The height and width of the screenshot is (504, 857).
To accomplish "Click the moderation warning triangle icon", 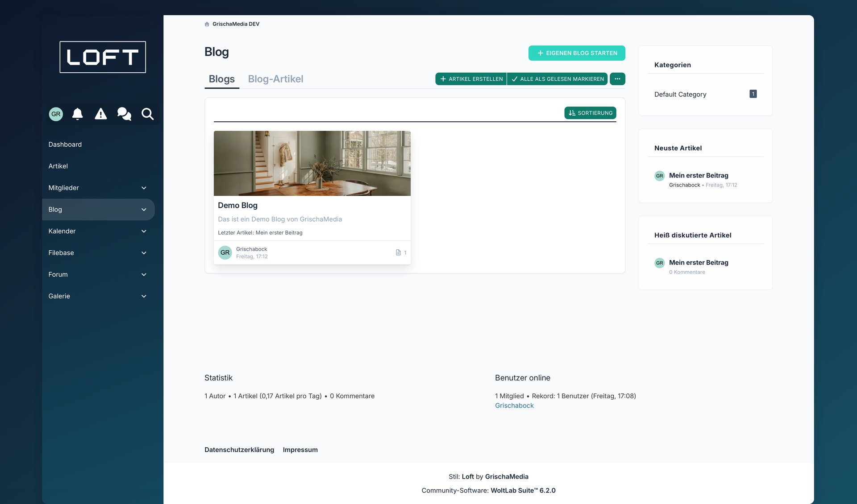I will [101, 114].
